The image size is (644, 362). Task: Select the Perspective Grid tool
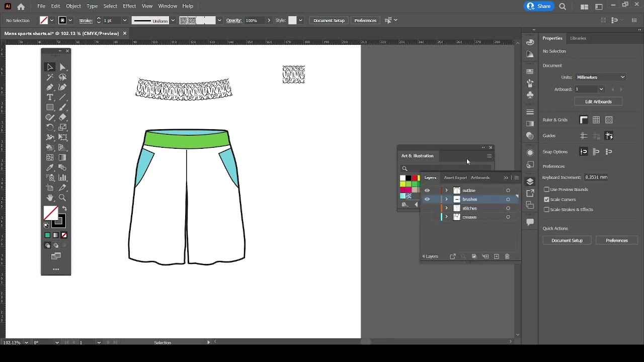coord(62,148)
